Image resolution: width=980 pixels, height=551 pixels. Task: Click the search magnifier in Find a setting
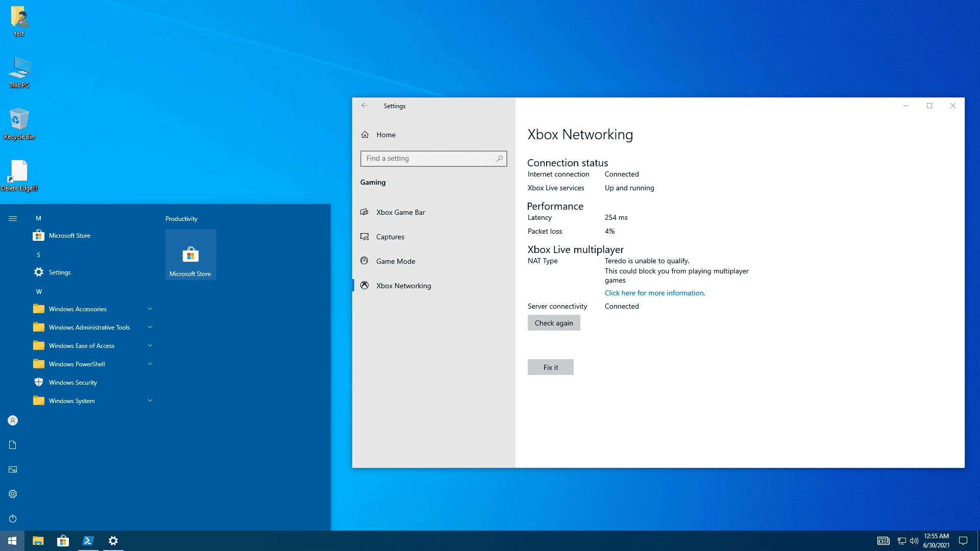click(500, 159)
